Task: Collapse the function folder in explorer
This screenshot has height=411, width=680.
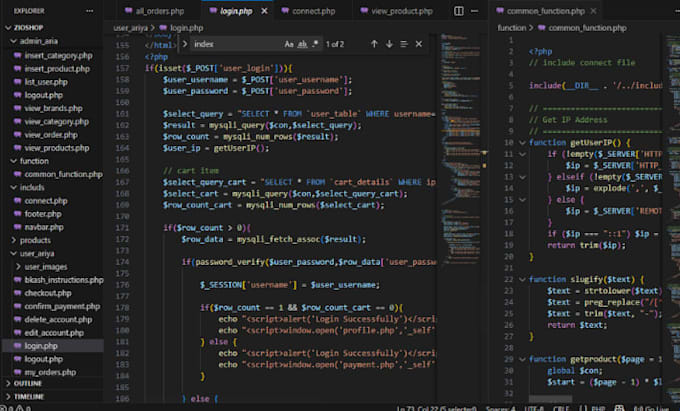Action: click(x=13, y=161)
